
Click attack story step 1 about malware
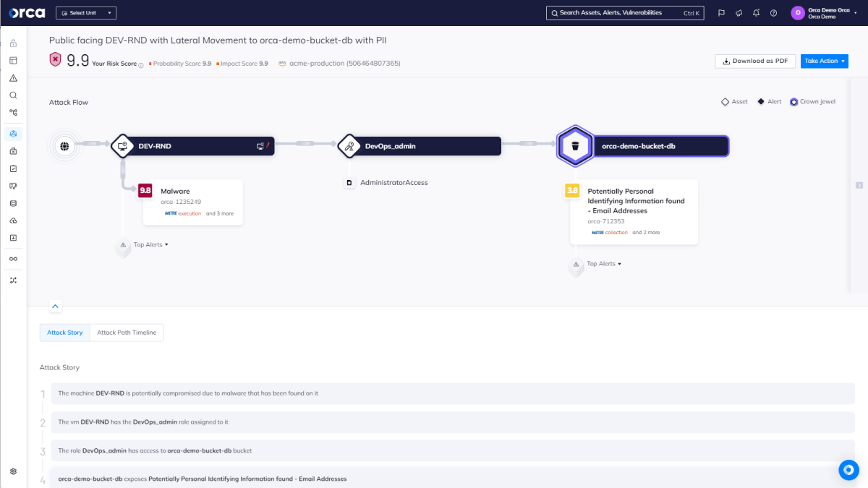452,393
